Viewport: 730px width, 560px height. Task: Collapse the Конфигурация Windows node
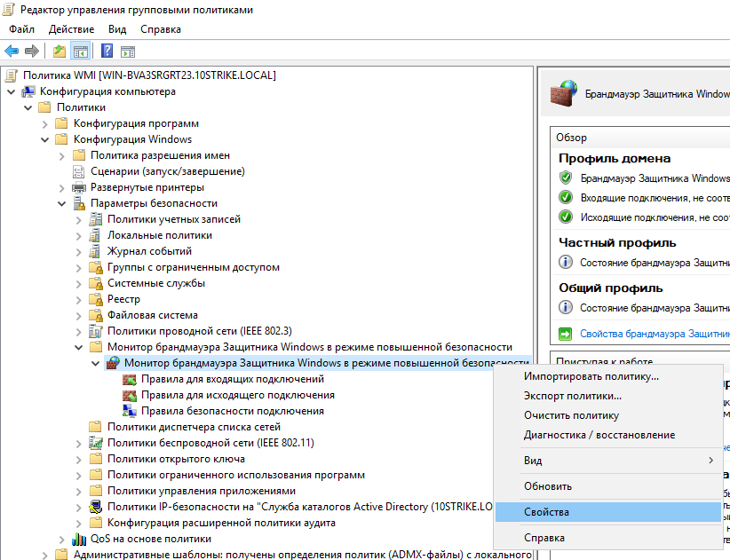(44, 139)
